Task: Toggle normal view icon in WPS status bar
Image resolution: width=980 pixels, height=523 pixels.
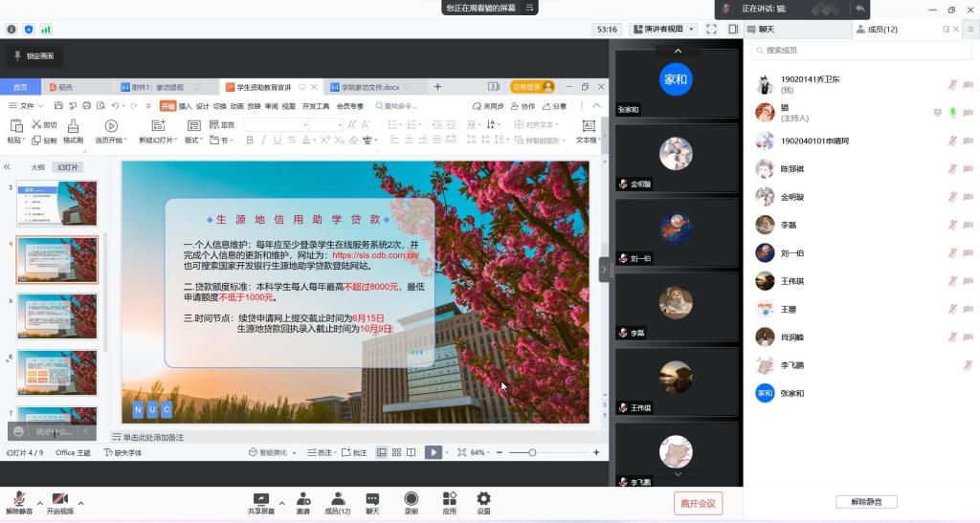Action: point(381,452)
